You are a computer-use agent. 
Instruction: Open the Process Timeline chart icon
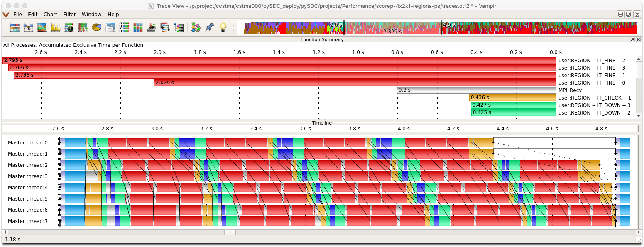(x=28, y=27)
